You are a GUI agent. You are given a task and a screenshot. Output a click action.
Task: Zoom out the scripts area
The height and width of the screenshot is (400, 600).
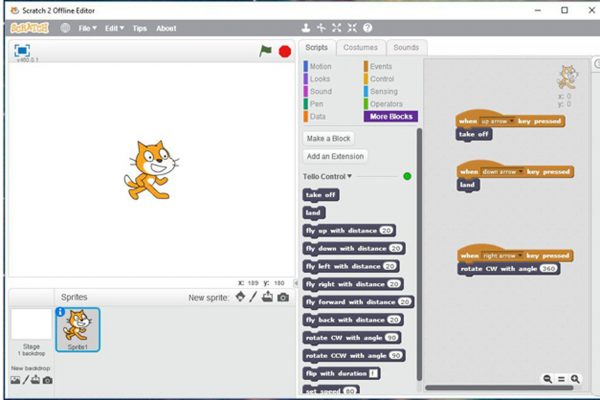coord(548,379)
